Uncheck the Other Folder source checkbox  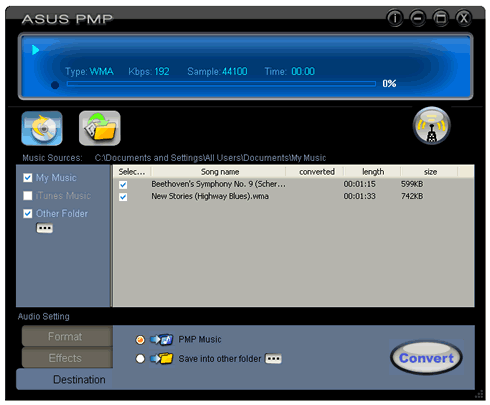pos(28,213)
